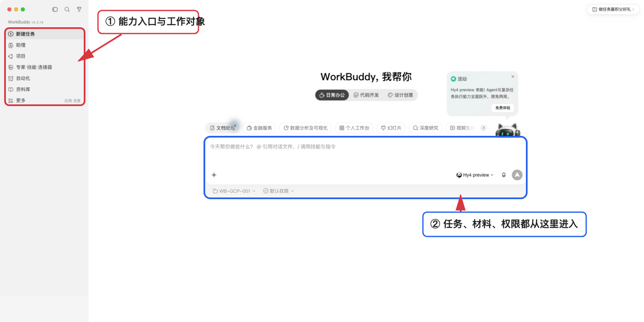Click the filter funnel icon in sidebar header
Viewport: 644px width, 322px height.
[x=79, y=9]
